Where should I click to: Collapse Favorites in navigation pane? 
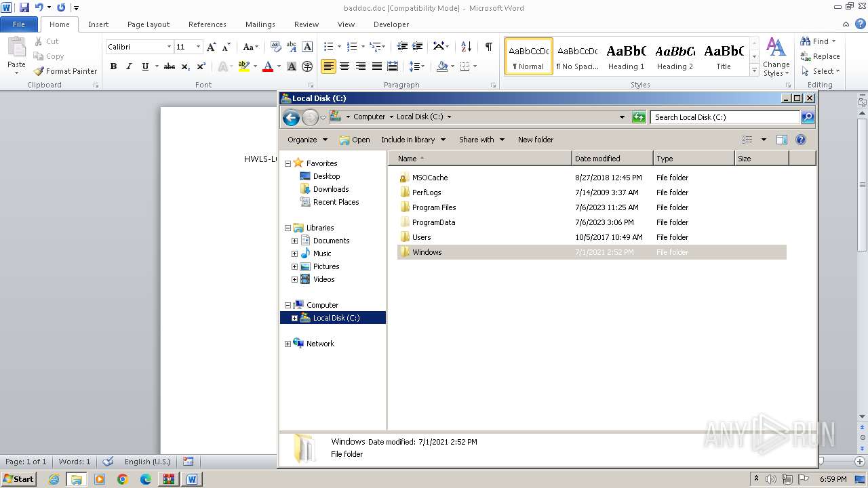(288, 163)
